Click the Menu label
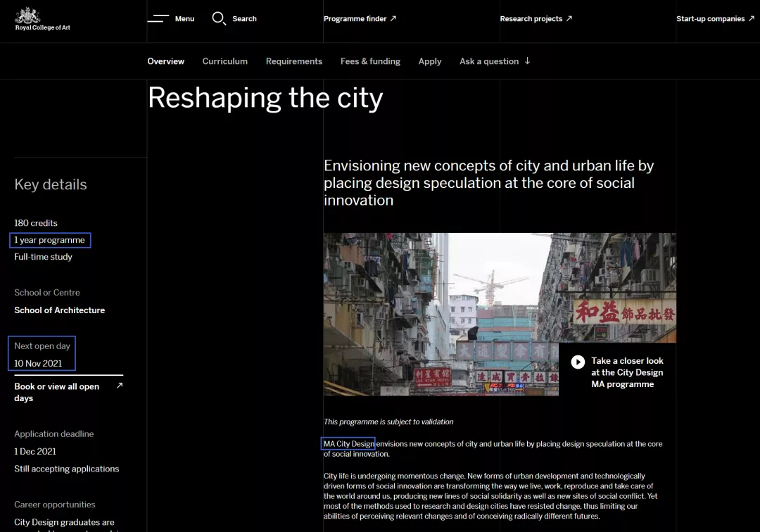 click(184, 18)
